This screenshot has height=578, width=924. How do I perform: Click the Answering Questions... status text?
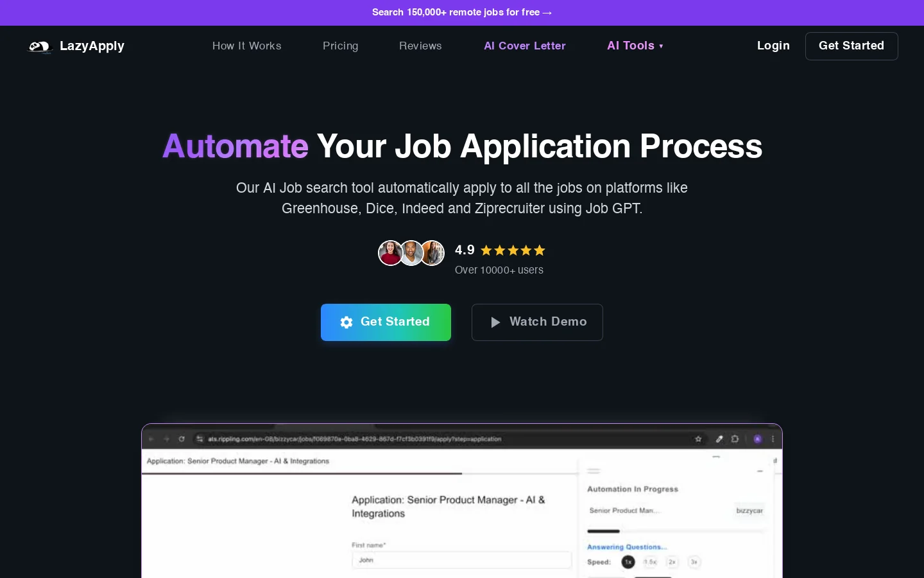[627, 547]
